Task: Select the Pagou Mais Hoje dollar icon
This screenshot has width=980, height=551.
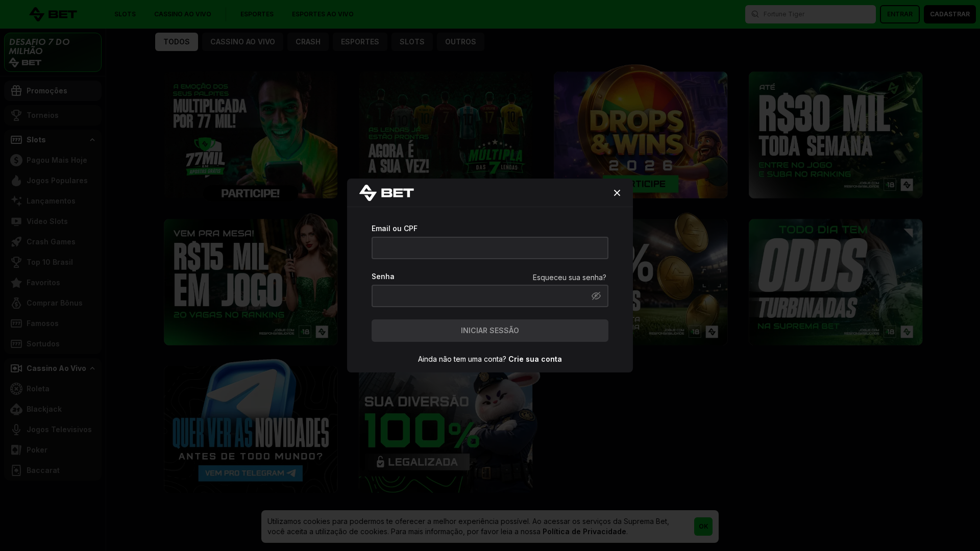Action: (16, 160)
